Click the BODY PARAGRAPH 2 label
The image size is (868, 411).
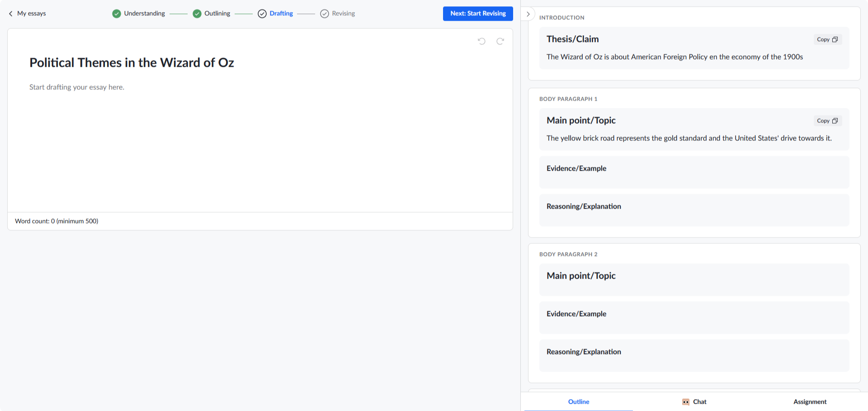click(x=568, y=254)
